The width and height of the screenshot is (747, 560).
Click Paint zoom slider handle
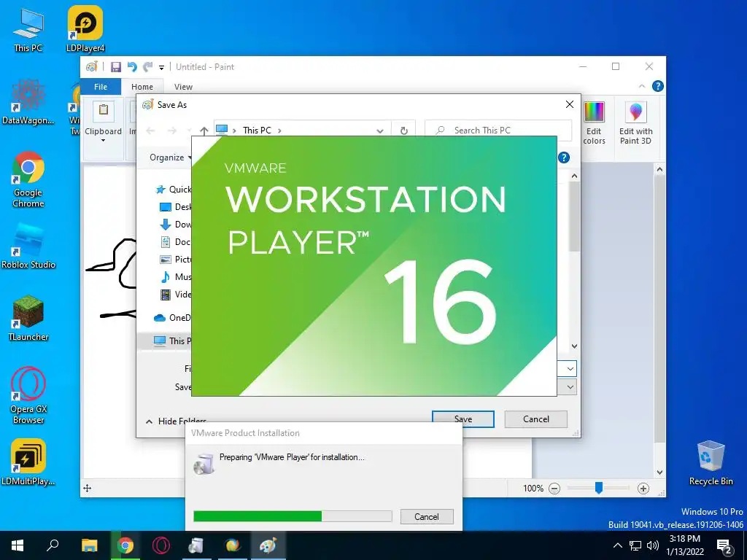click(x=599, y=488)
